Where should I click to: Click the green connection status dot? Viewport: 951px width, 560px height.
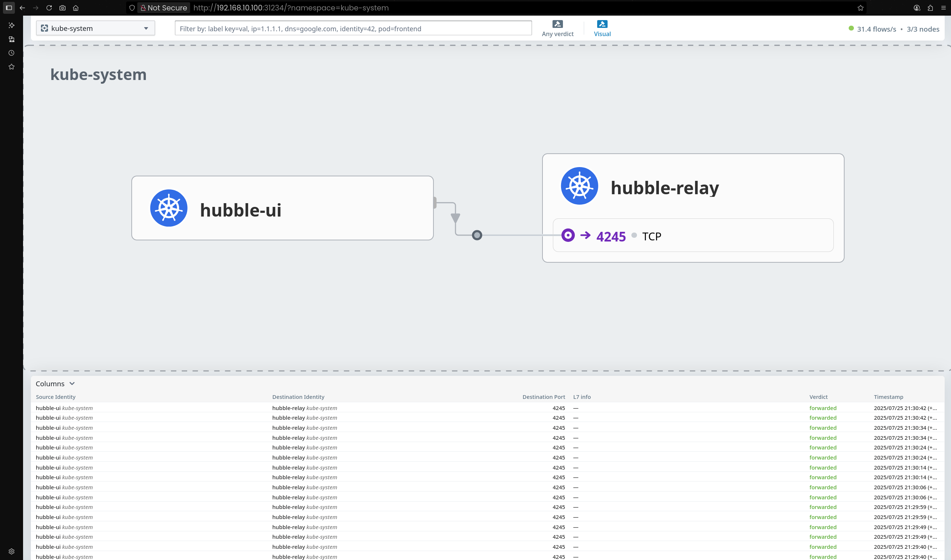(x=851, y=28)
